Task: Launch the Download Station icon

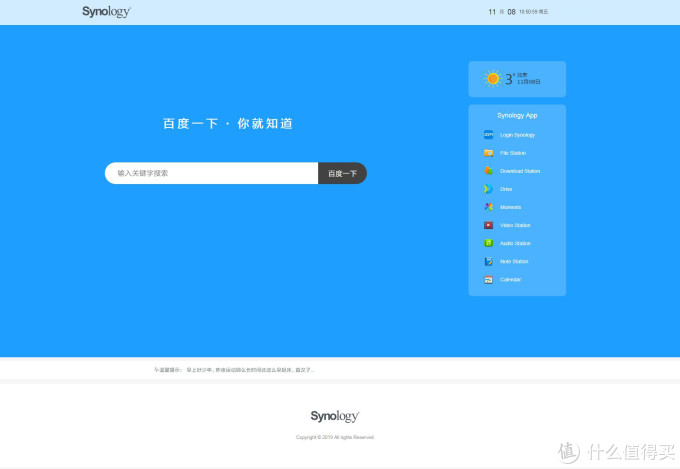Action: coord(488,171)
